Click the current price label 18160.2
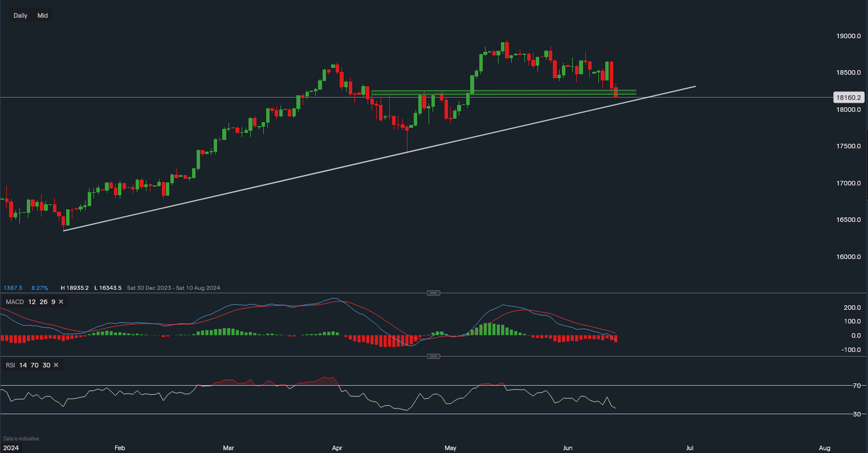 [849, 98]
